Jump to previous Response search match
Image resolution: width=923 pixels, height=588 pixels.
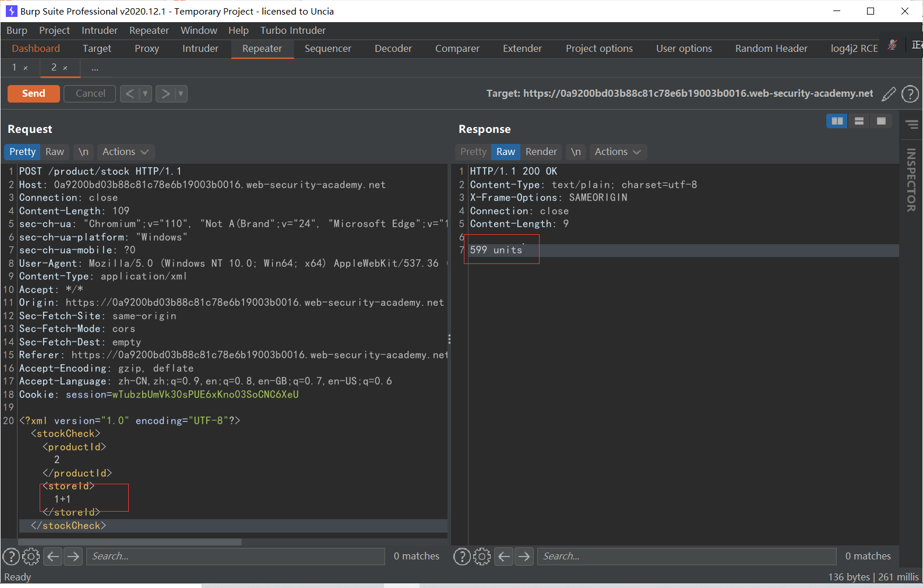(x=504, y=557)
